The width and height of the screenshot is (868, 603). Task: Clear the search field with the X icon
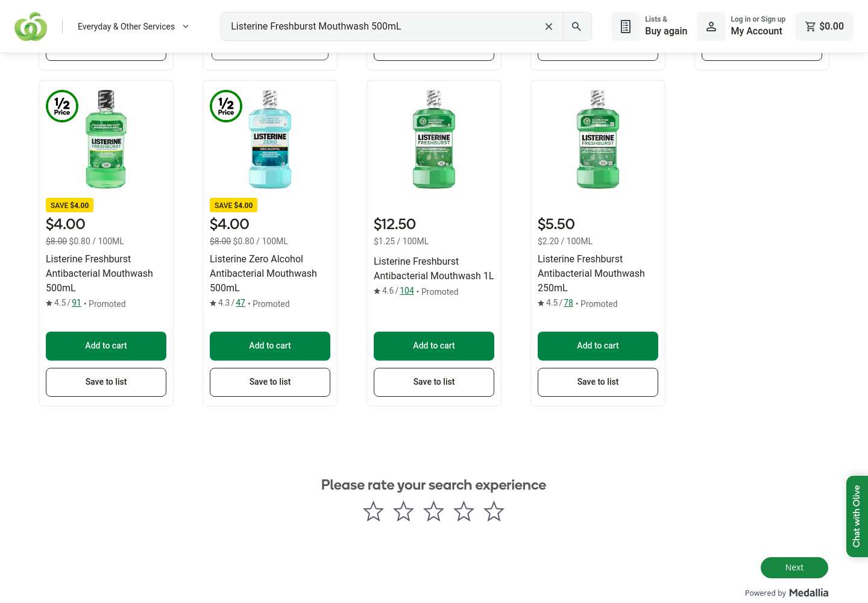[549, 27]
